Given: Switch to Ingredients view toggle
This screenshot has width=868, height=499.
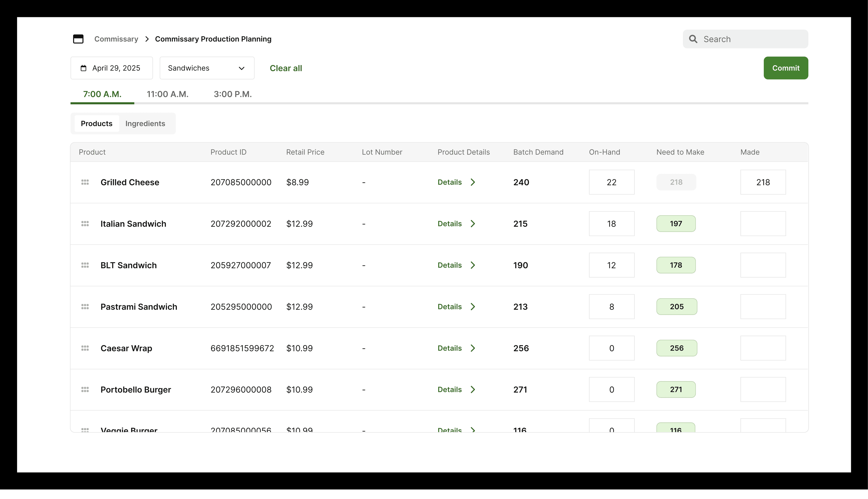Looking at the screenshot, I should [145, 123].
